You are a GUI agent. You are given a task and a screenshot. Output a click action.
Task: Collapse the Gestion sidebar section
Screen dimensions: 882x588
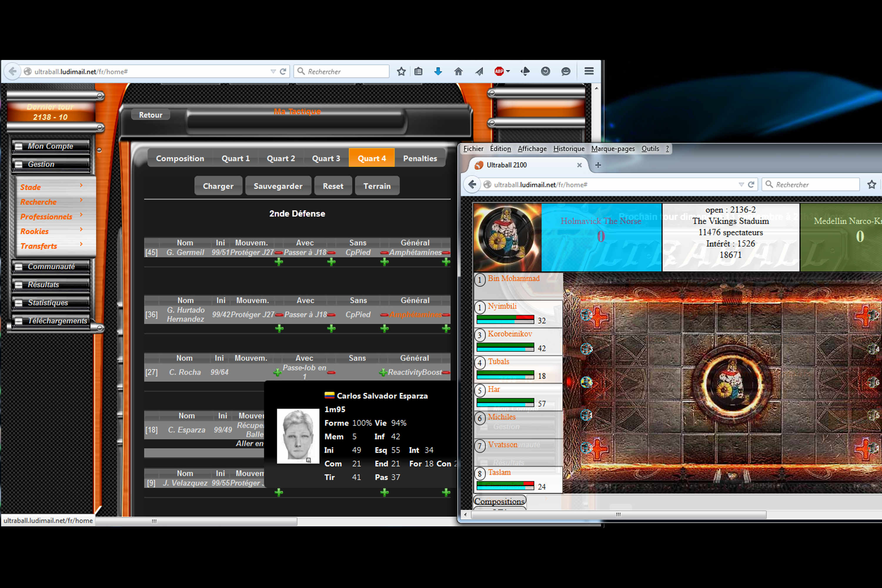click(19, 164)
